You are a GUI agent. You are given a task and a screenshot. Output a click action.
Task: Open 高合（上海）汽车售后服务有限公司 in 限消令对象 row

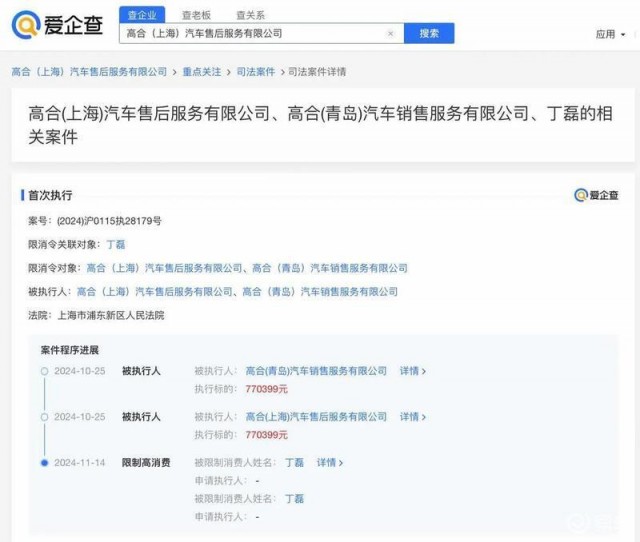coord(164,268)
